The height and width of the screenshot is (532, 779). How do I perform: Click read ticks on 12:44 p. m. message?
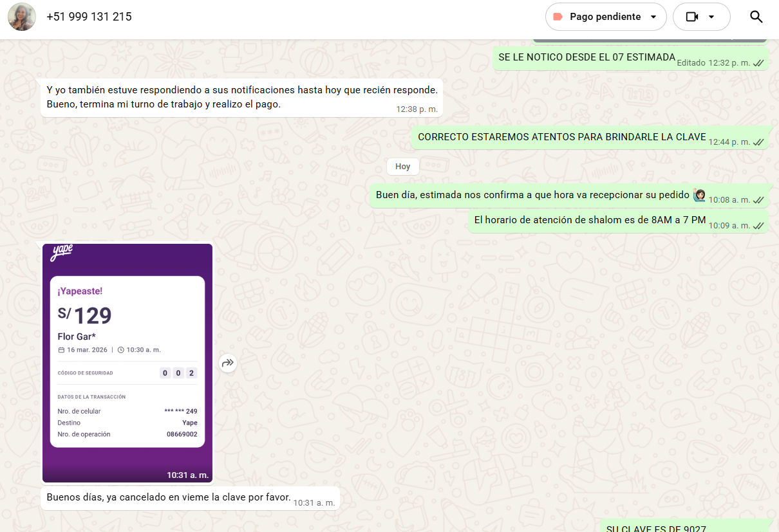758,142
